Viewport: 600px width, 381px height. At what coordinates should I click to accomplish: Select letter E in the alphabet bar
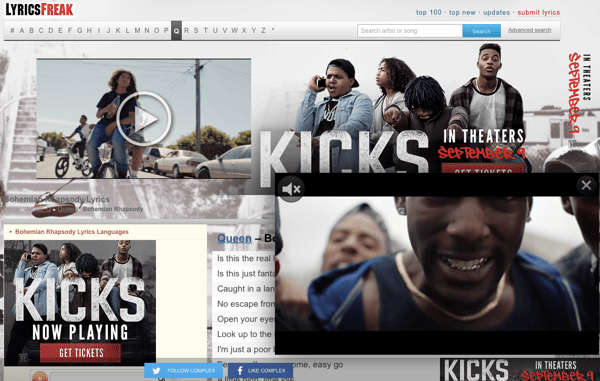click(x=60, y=30)
